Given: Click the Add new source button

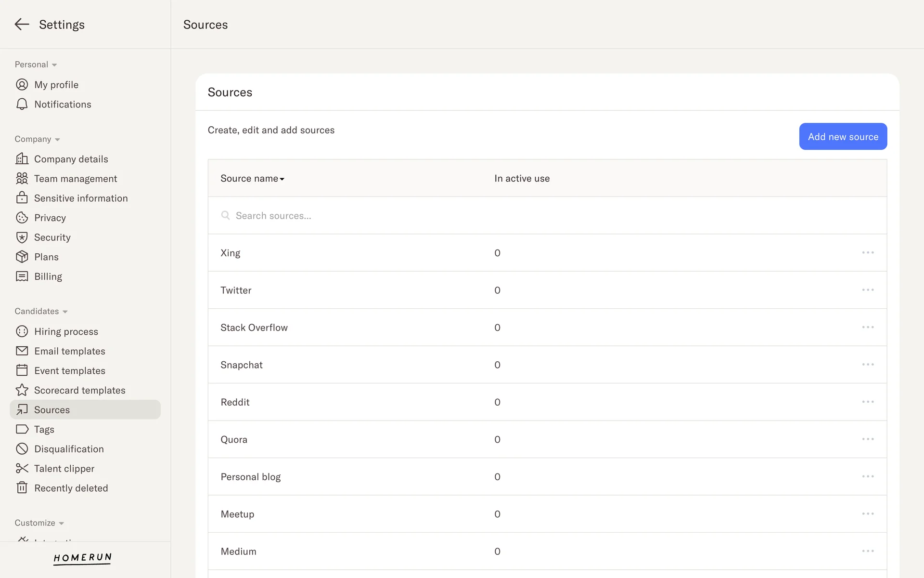Looking at the screenshot, I should coord(843,137).
